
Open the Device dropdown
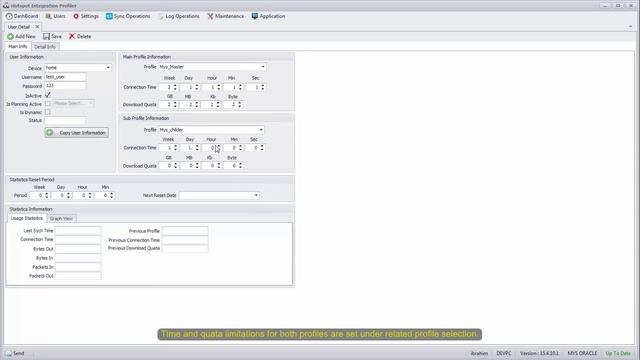[108, 68]
